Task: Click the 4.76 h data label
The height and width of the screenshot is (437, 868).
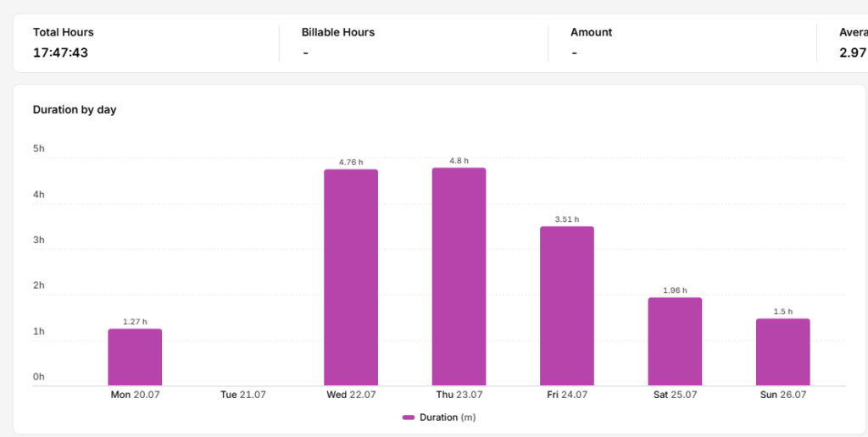Action: [x=351, y=162]
